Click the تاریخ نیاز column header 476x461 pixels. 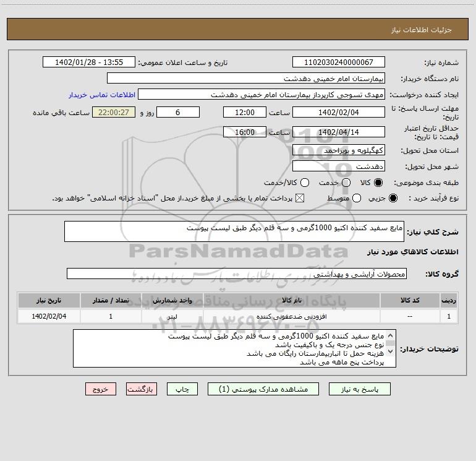click(49, 301)
